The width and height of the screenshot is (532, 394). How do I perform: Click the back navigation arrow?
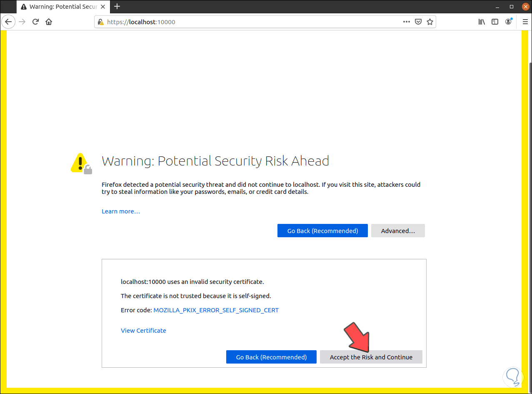[x=8, y=22]
